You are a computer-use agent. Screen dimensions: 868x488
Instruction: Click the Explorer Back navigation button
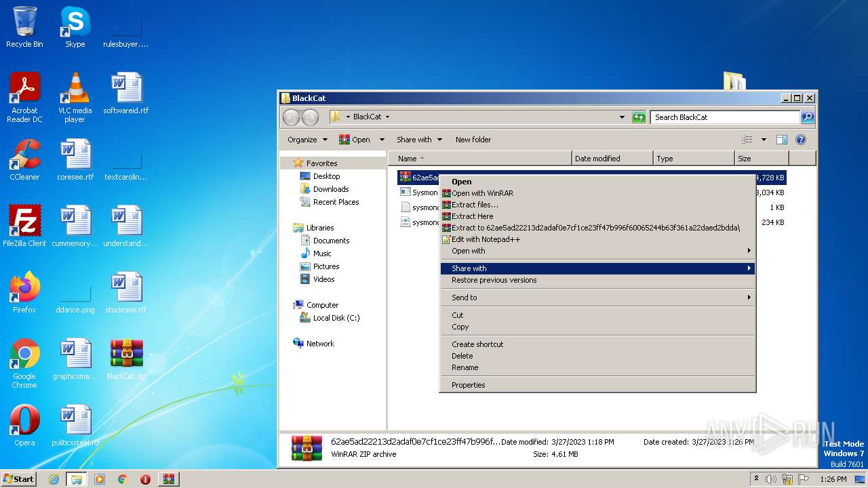tap(291, 117)
